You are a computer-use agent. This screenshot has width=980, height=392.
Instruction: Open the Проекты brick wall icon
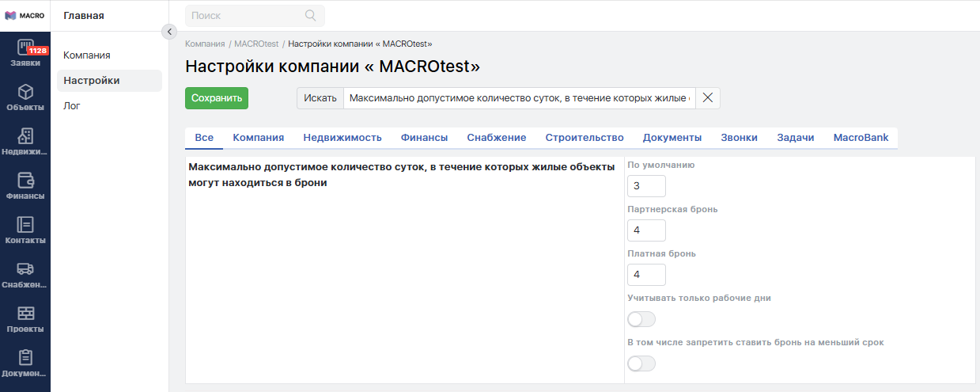25,314
